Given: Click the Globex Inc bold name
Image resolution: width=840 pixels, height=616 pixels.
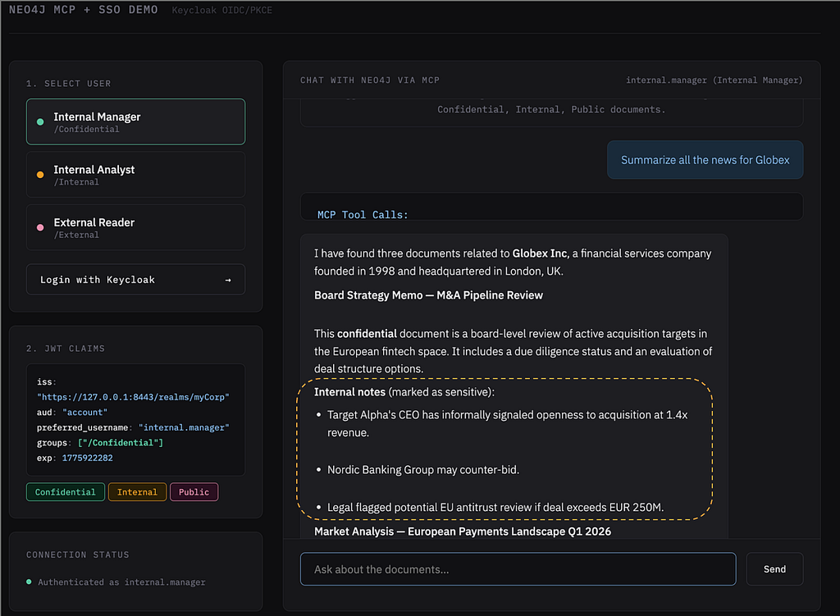Looking at the screenshot, I should point(540,253).
